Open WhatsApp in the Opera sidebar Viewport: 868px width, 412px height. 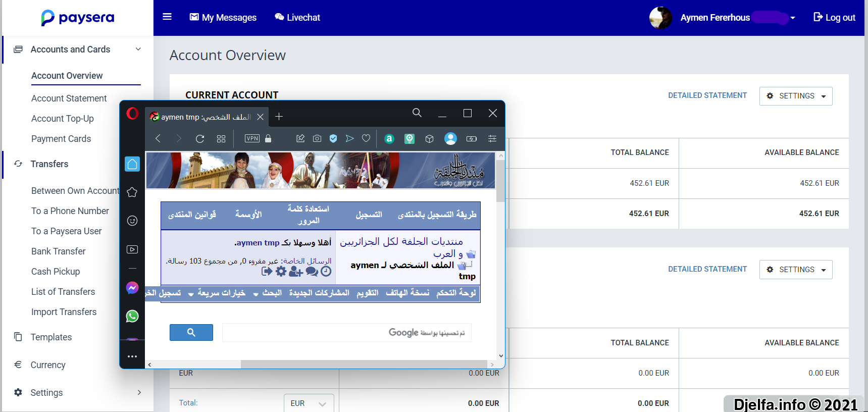(132, 316)
